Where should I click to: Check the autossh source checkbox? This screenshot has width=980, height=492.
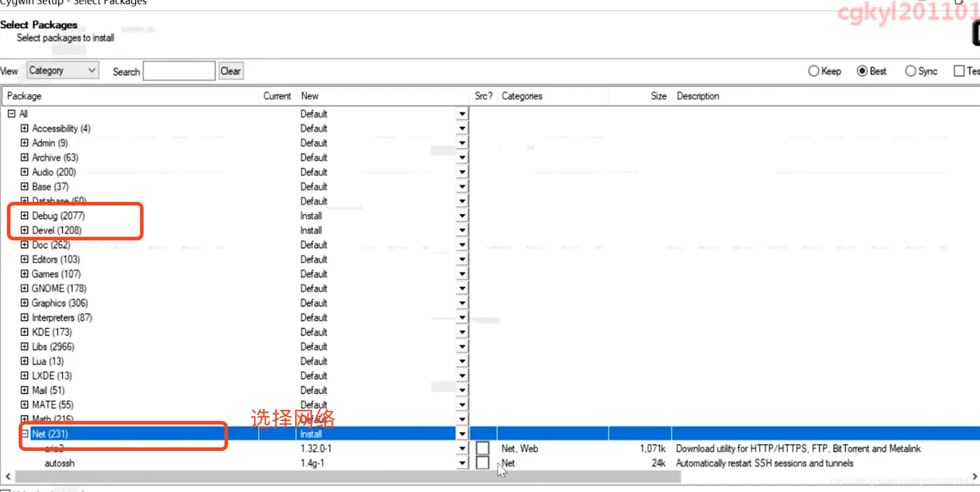pyautogui.click(x=482, y=463)
